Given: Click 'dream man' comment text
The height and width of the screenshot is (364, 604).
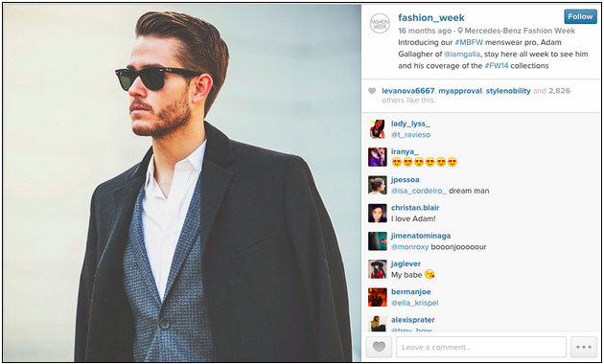Looking at the screenshot, I should [469, 191].
